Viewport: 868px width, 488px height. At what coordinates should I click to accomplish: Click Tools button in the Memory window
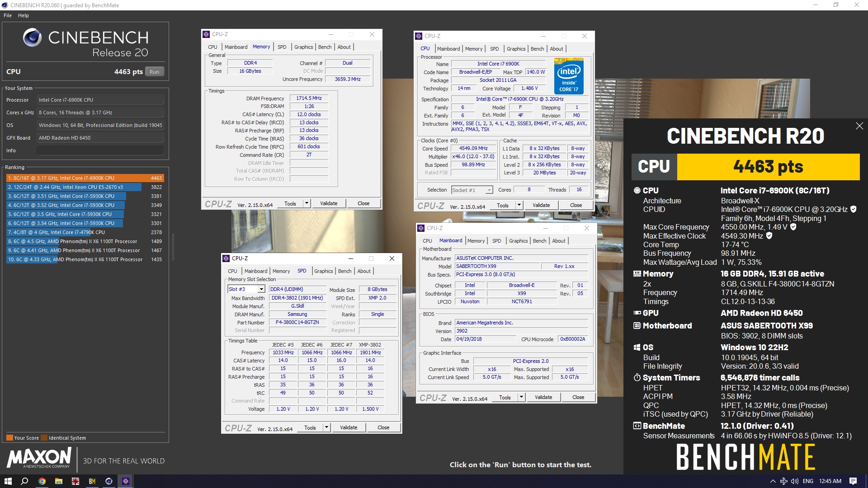(290, 203)
